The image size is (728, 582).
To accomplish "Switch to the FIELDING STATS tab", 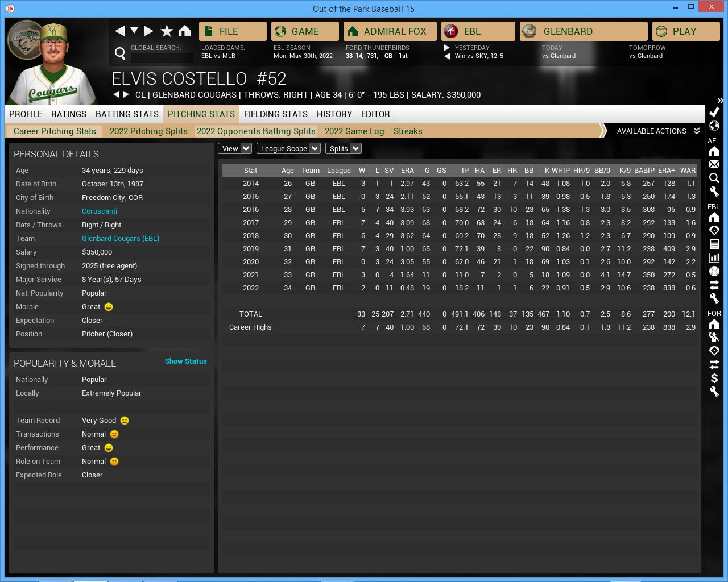I will click(x=276, y=114).
